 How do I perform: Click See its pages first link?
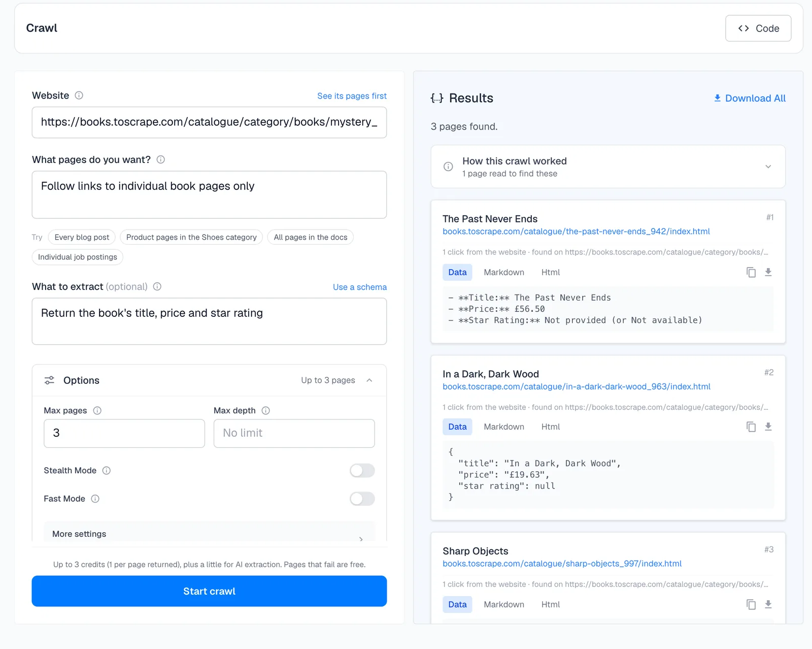[x=352, y=96]
